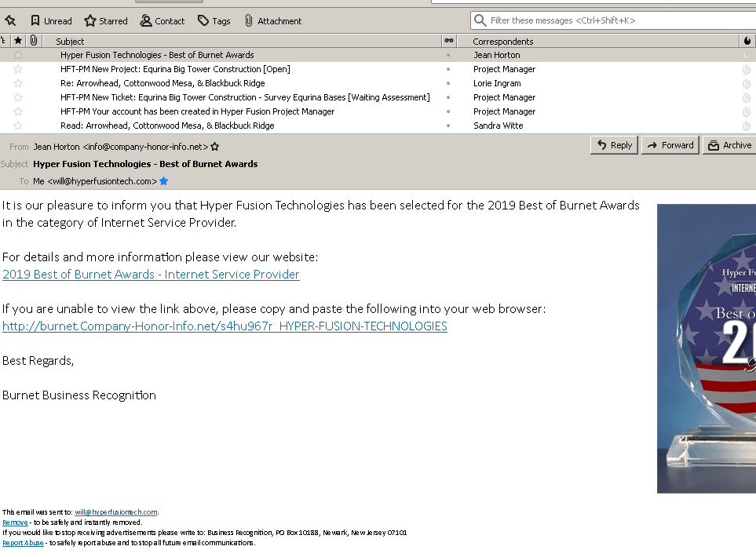Star the HFT-PM Your account created message
The width and height of the screenshot is (756, 557).
click(18, 111)
